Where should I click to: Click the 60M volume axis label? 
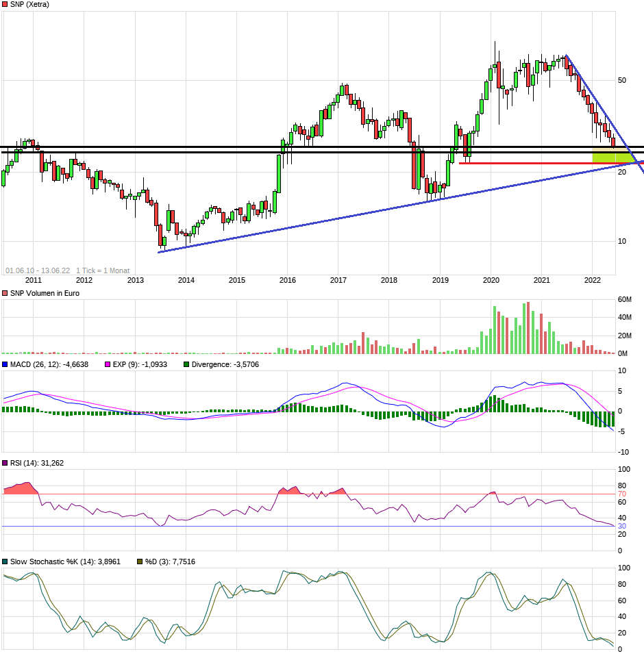(625, 300)
